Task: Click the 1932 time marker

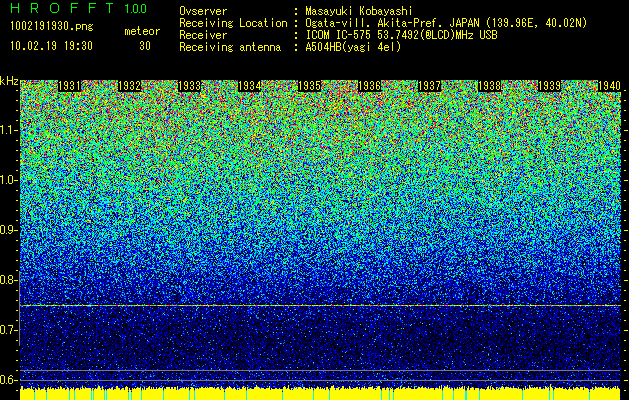Action: click(130, 86)
